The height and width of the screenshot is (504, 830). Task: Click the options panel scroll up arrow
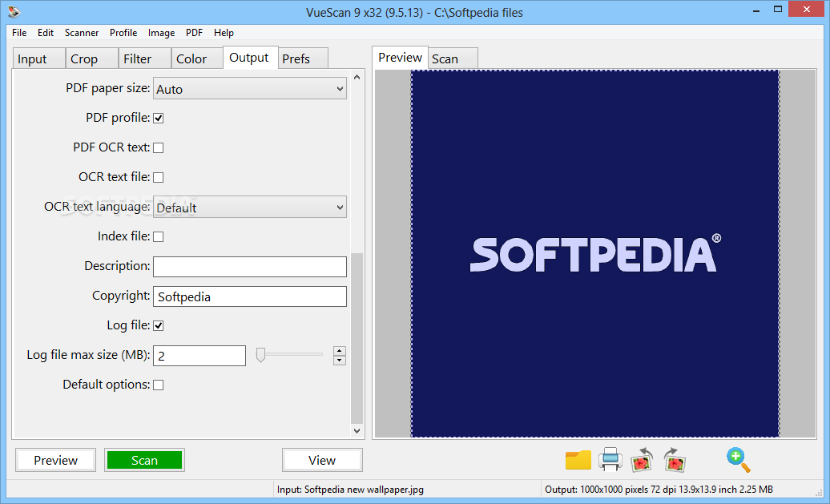[x=357, y=77]
